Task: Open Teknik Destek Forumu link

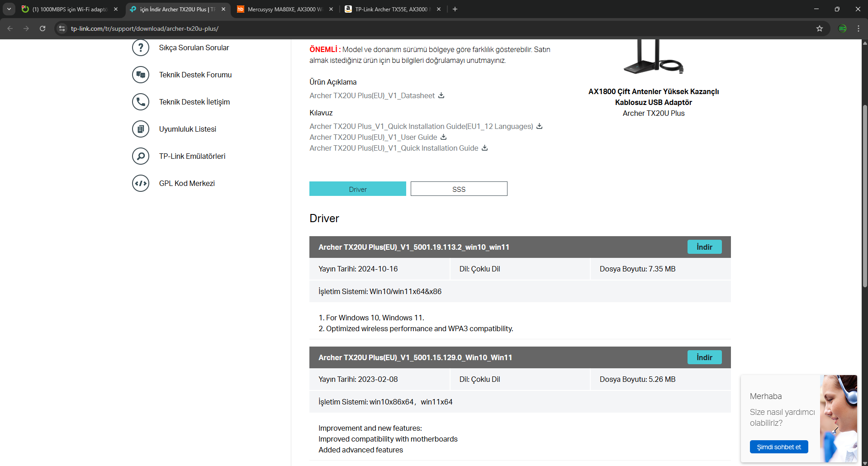Action: click(195, 75)
